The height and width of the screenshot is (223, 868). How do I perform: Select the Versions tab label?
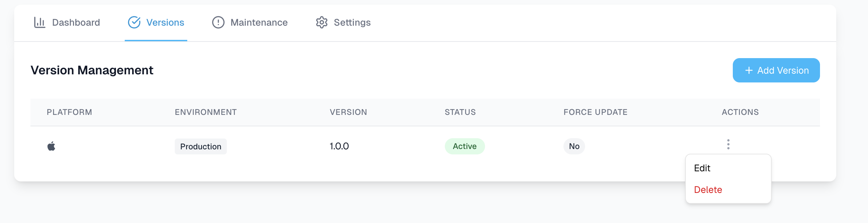165,23
